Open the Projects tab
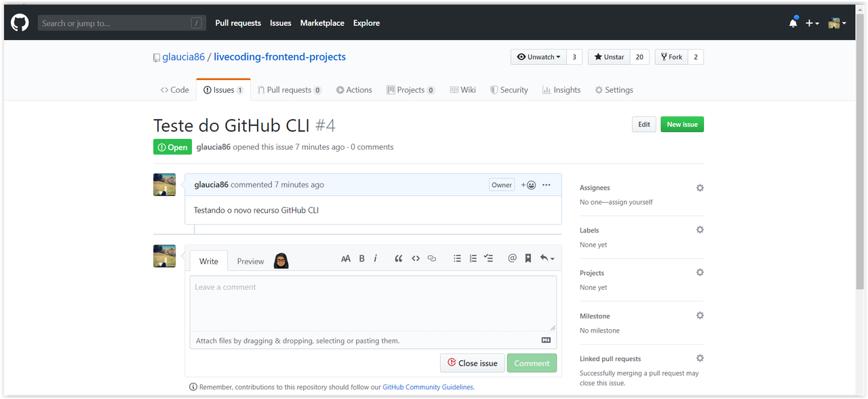Viewport: 868px width, 399px height. coord(410,89)
